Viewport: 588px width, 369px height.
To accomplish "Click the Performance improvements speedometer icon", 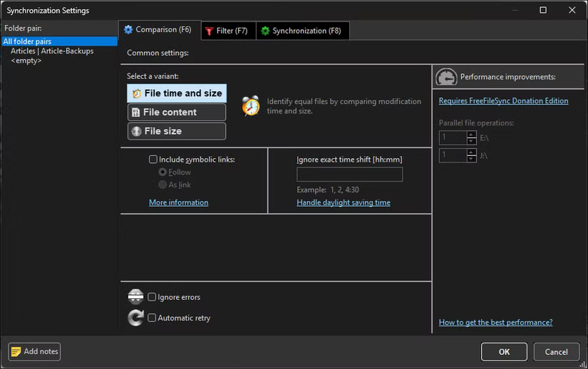I will coord(446,77).
